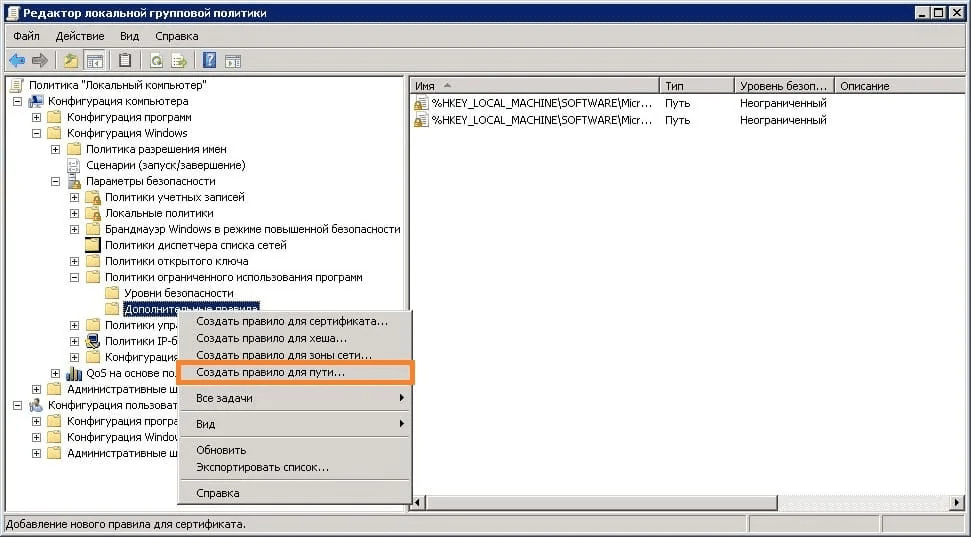Click Экспортировать список in the context menu
This screenshot has height=537, width=971.
pos(262,467)
